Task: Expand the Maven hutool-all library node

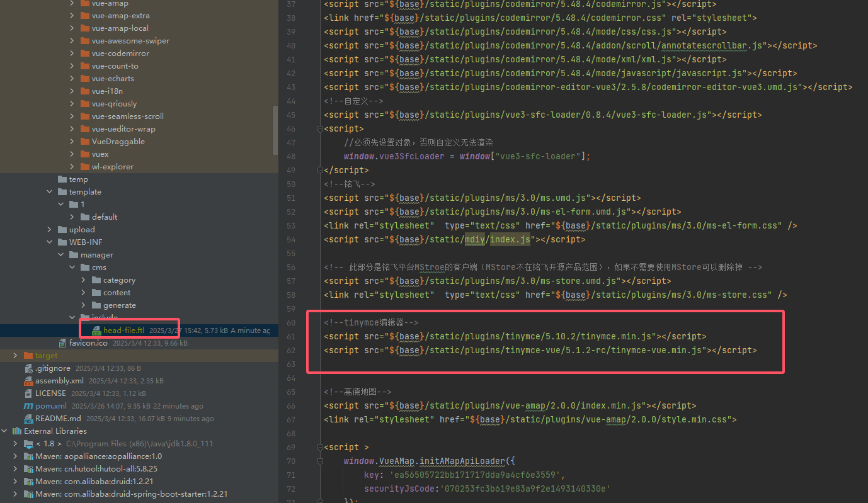Action: (x=15, y=469)
